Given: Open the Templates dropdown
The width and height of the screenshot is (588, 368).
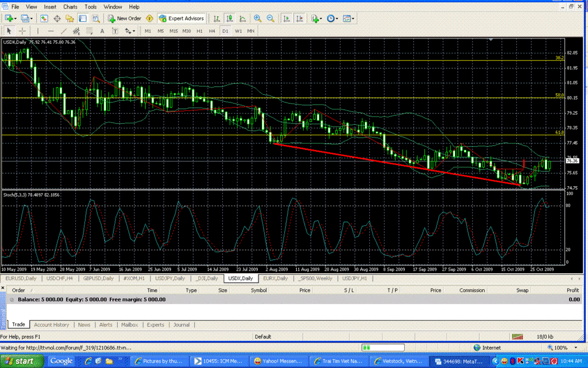Looking at the screenshot, I should (349, 18).
